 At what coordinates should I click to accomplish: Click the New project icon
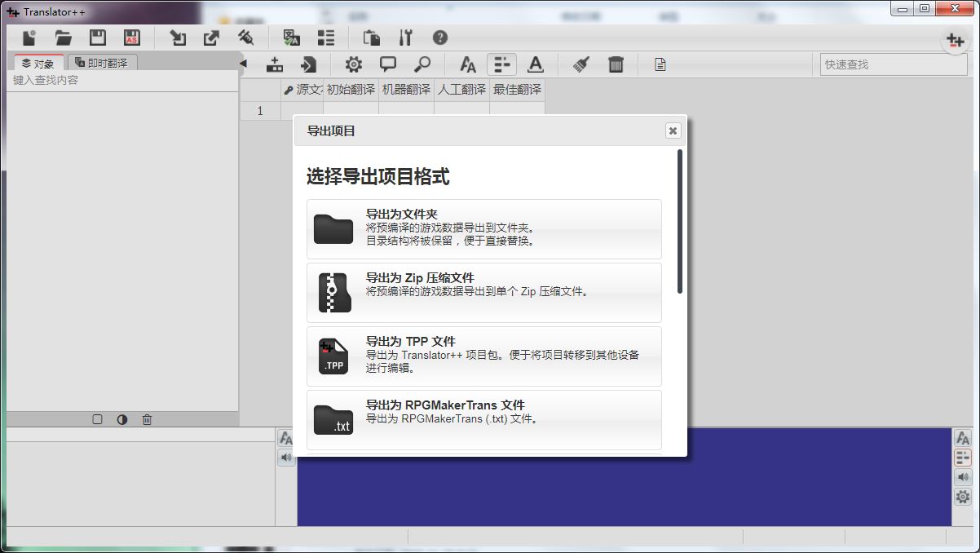point(29,38)
